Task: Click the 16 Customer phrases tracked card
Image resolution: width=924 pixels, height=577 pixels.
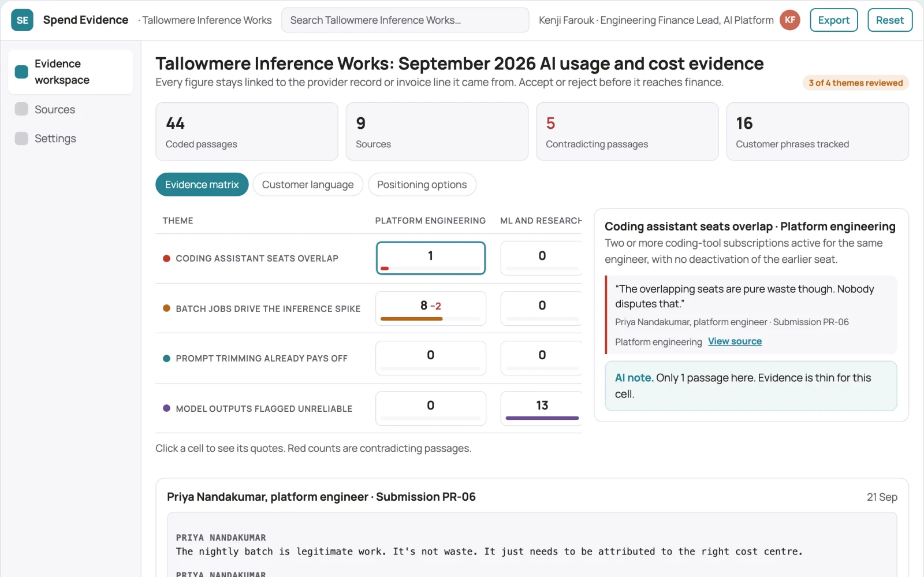Action: point(817,132)
